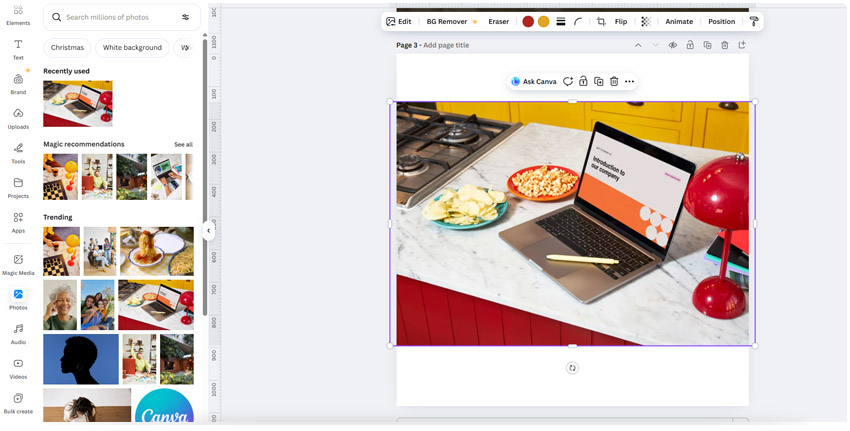
Task: Open the red color swatch
Action: click(528, 22)
